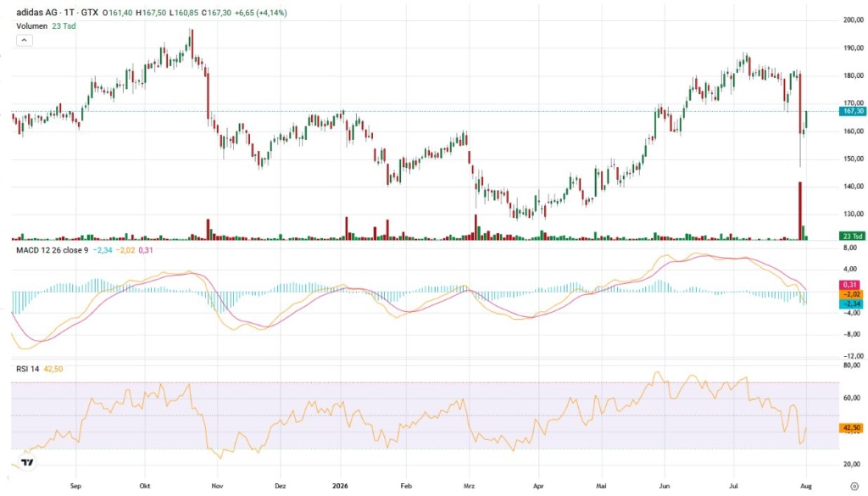
Task: Click the adidas AG symbol title
Action: tap(37, 12)
